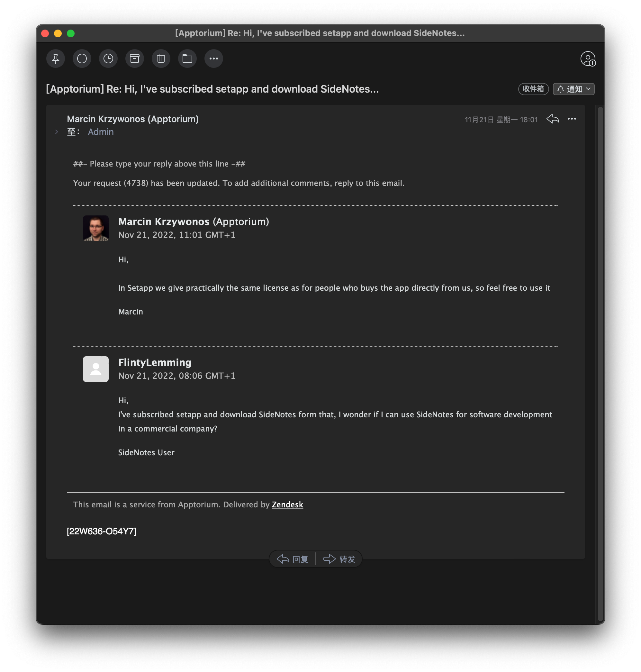Open the toolbar more actions menu

(214, 59)
